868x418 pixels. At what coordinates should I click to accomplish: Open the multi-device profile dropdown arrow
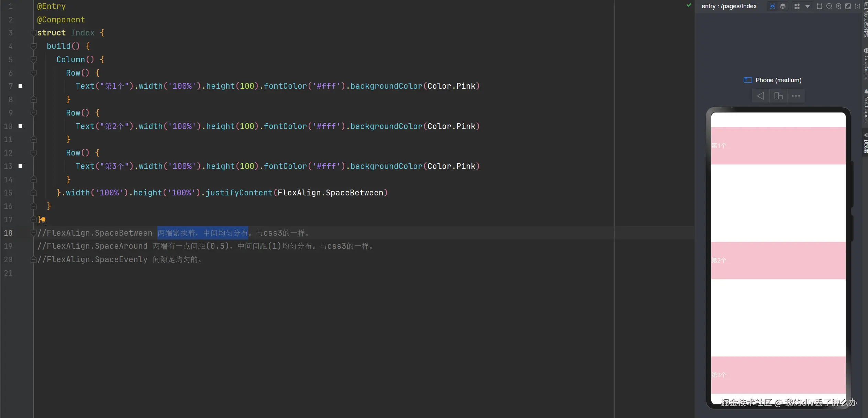click(x=808, y=6)
